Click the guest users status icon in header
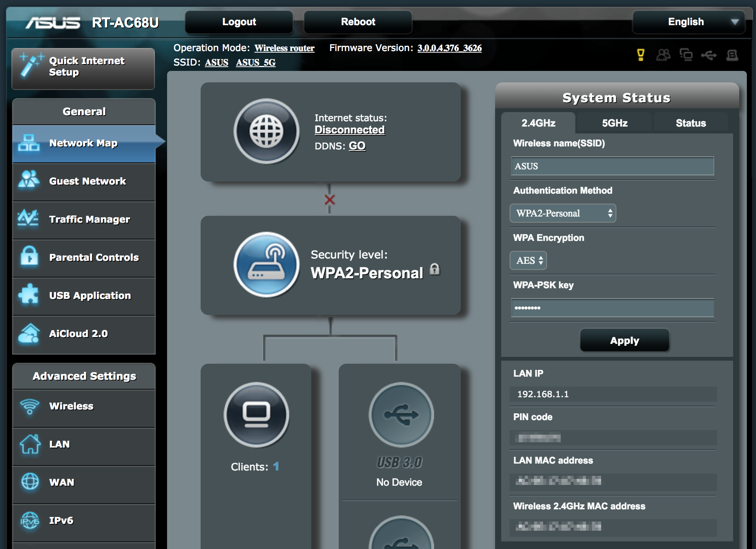Image resolution: width=756 pixels, height=549 pixels. point(663,55)
